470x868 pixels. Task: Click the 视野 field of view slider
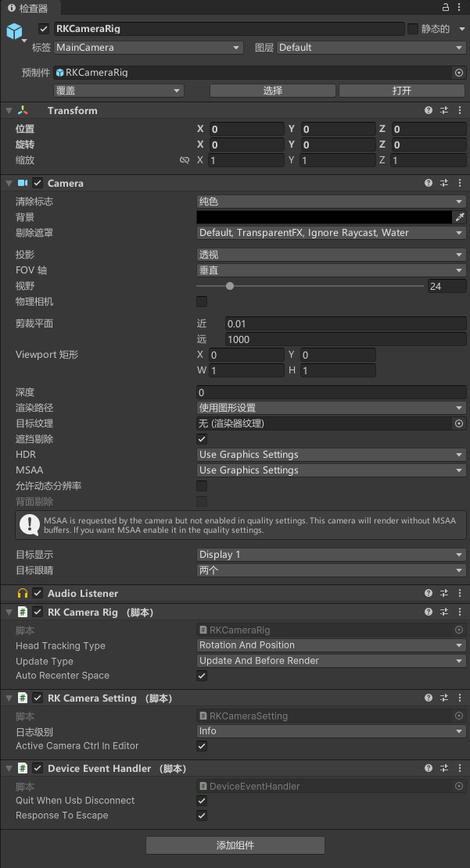coord(310,286)
